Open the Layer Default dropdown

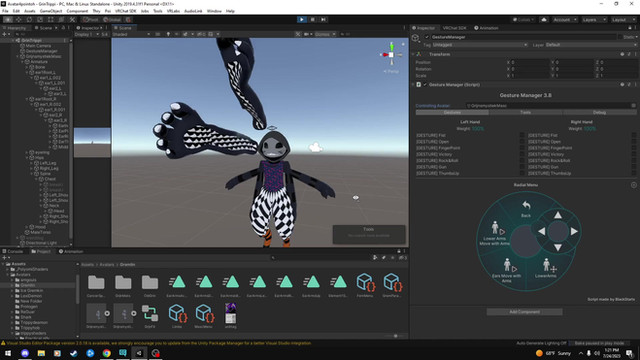click(x=591, y=45)
